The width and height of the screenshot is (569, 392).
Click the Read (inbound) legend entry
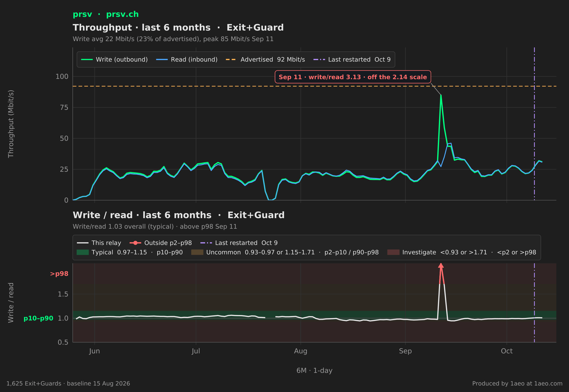(187, 60)
